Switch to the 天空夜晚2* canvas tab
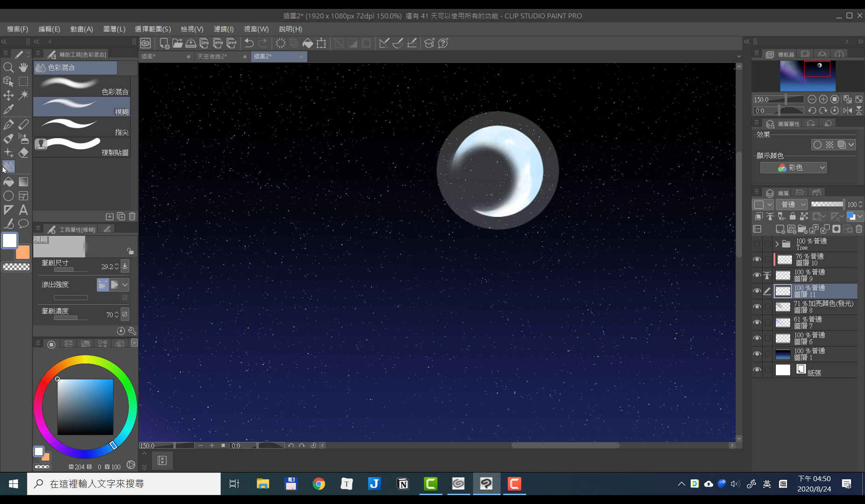865x504 pixels. click(x=213, y=56)
